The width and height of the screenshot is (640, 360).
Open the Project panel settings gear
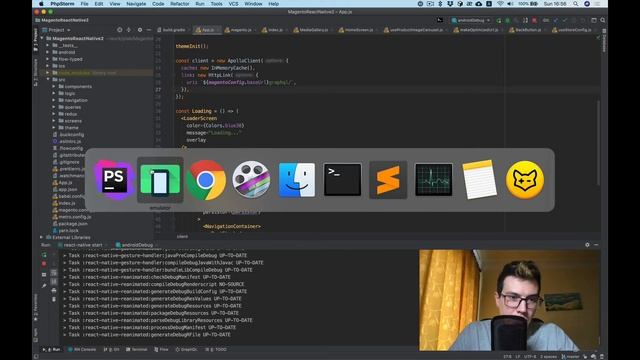coord(140,30)
